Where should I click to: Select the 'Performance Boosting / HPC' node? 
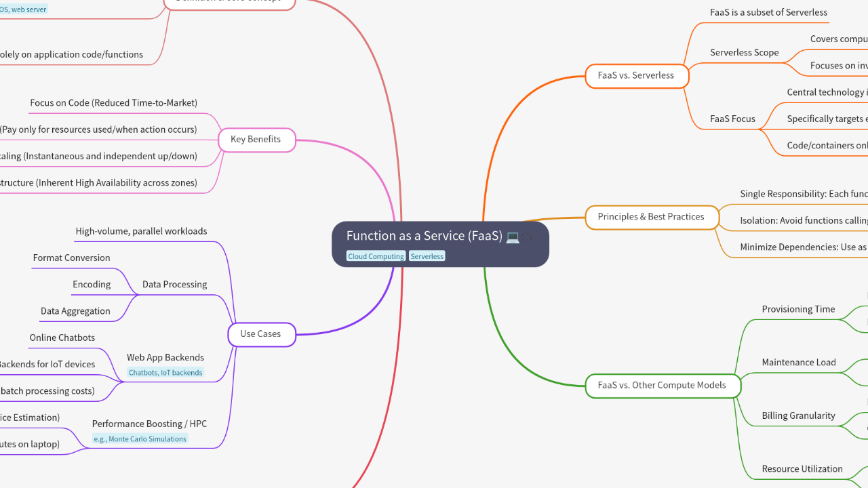click(150, 424)
